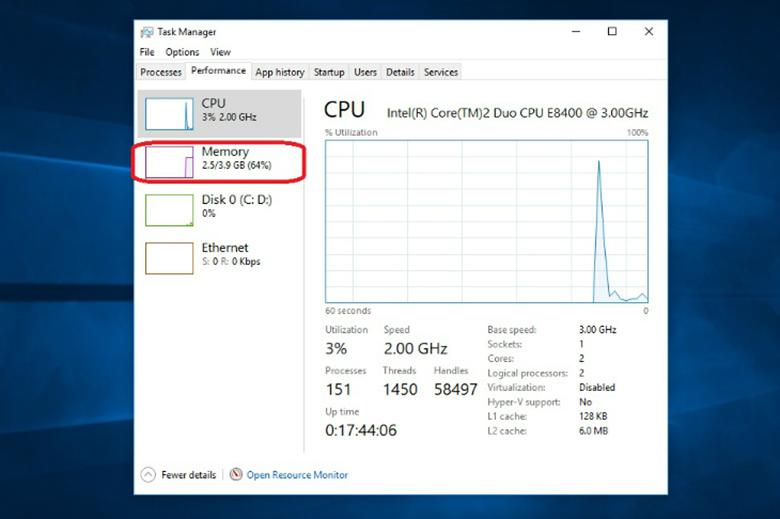Screen dimensions: 780x519
Task: Open the File menu
Action: coord(147,52)
